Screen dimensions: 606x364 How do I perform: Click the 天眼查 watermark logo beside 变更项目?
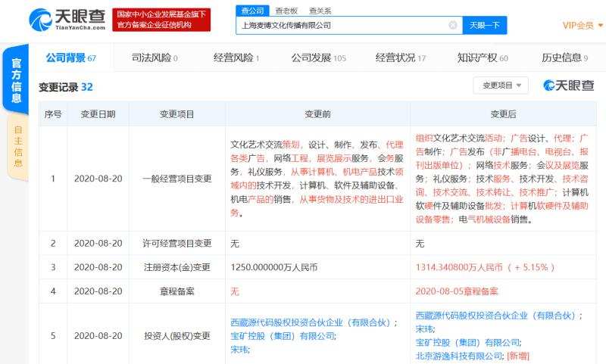tap(568, 86)
